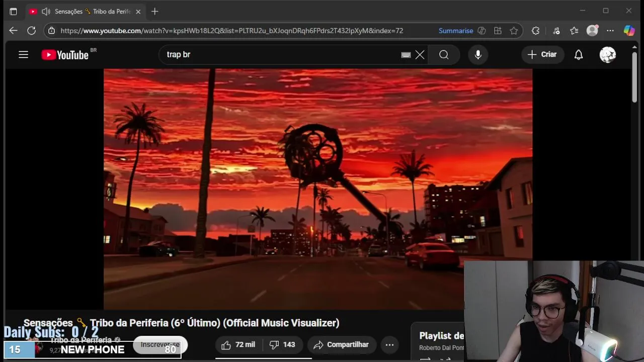The width and height of the screenshot is (644, 362).
Task: Click the video player to pause
Action: click(x=318, y=189)
